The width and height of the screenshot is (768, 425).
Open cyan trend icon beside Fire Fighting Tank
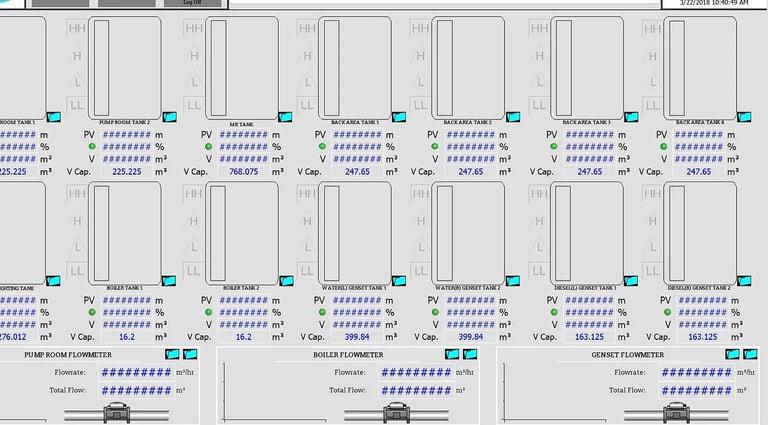(x=53, y=281)
